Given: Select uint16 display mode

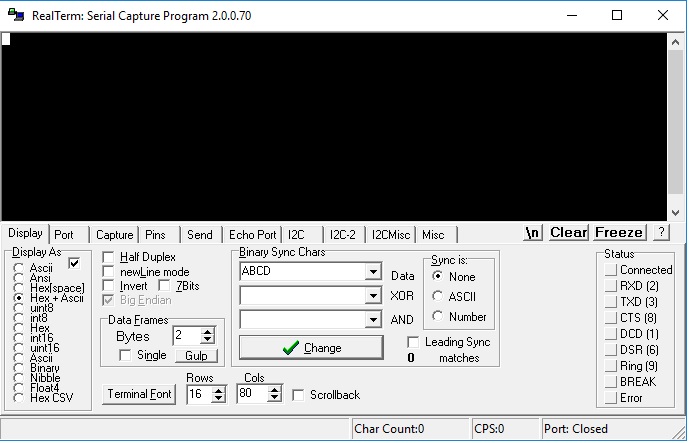Looking at the screenshot, I should [x=18, y=348].
